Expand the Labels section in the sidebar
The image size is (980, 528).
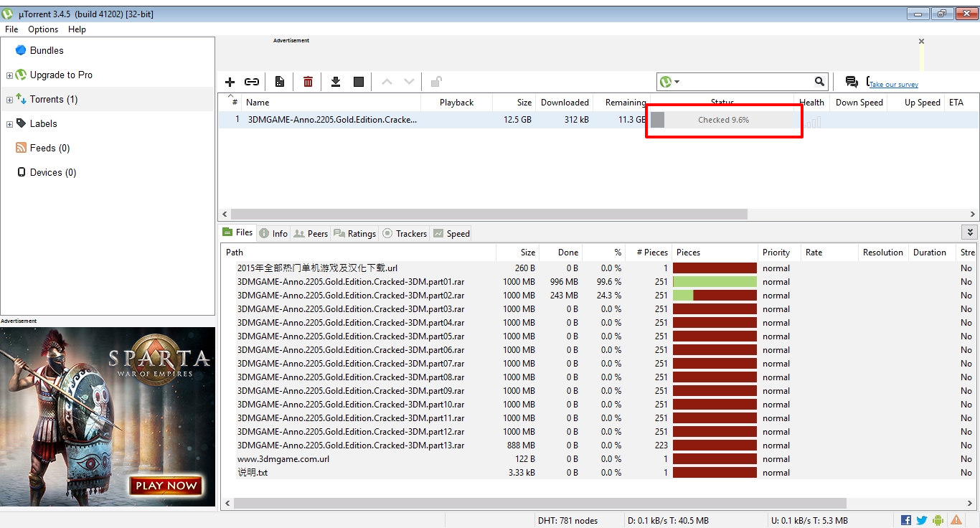pos(8,123)
